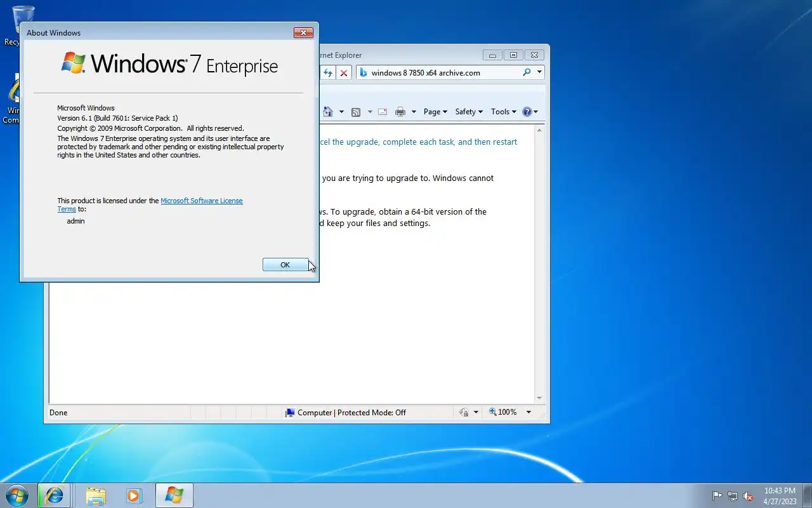The image size is (812, 508).
Task: Expand the zoom level dropdown arrow
Action: click(x=528, y=412)
